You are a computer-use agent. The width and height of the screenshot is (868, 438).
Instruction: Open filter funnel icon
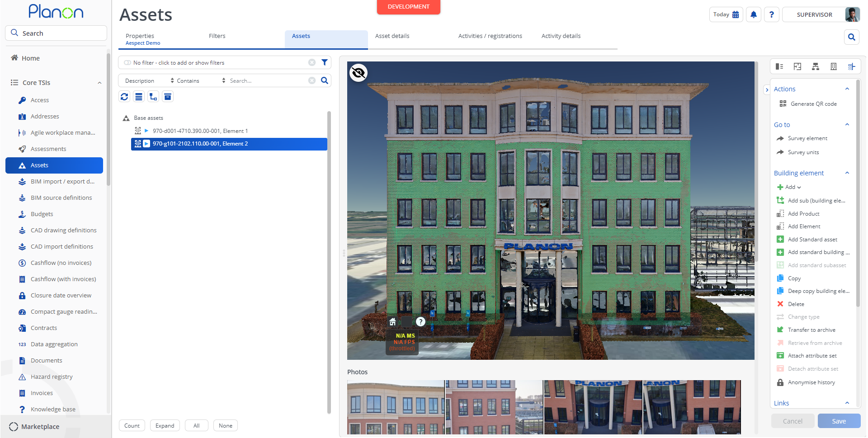[325, 62]
